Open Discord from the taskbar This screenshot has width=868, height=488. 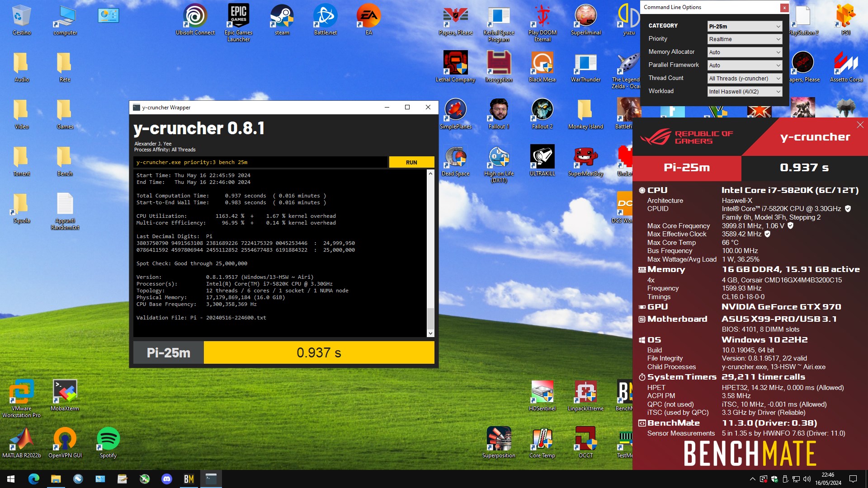[167, 479]
